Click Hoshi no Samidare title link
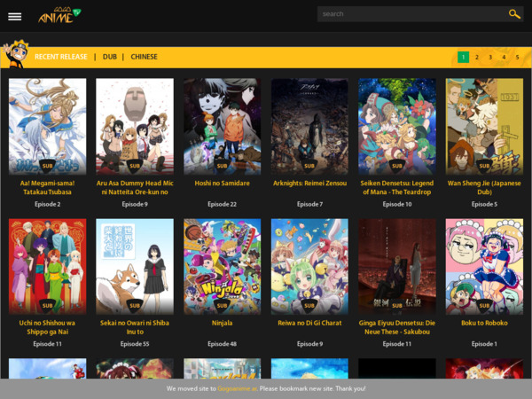Viewport: 532px width, 399px height. point(223,184)
